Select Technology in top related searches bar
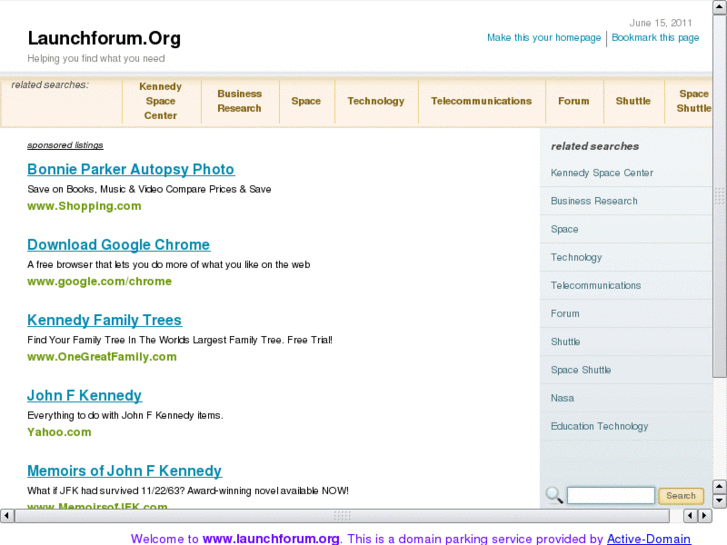Screen dimensions: 727x545 tap(376, 101)
